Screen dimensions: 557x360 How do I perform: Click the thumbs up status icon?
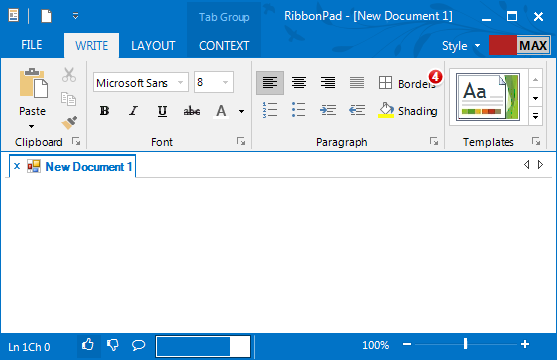click(x=88, y=345)
